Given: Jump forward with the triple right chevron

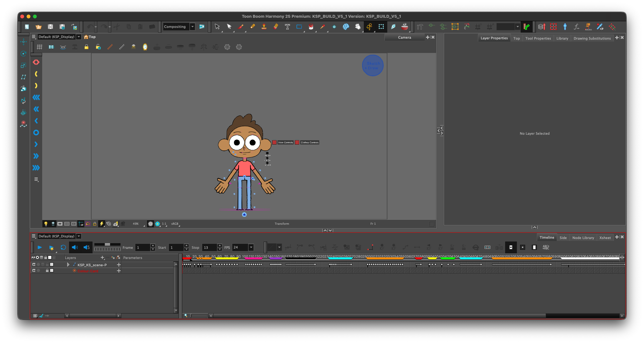Looking at the screenshot, I should 36,168.
